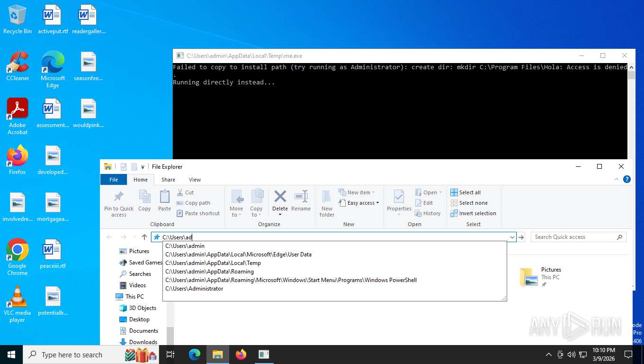Open the activeput.rtf desktop file
The height and width of the screenshot is (364, 644).
(53, 20)
